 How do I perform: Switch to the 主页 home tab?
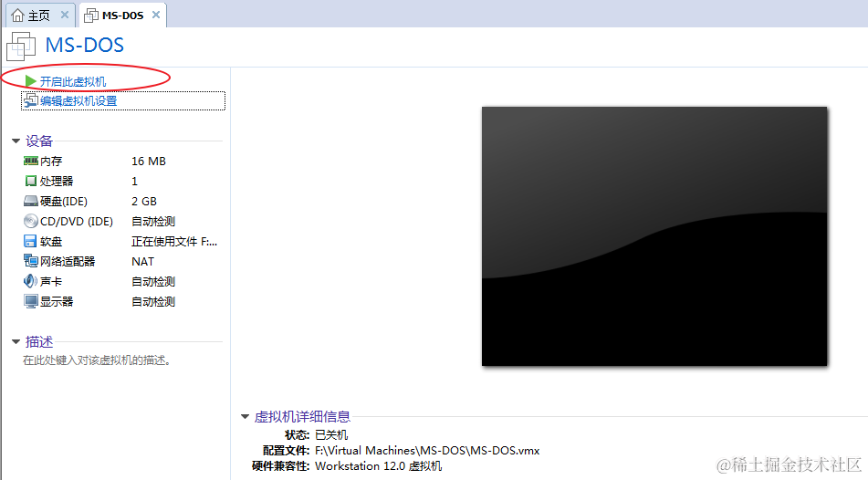pyautogui.click(x=40, y=15)
